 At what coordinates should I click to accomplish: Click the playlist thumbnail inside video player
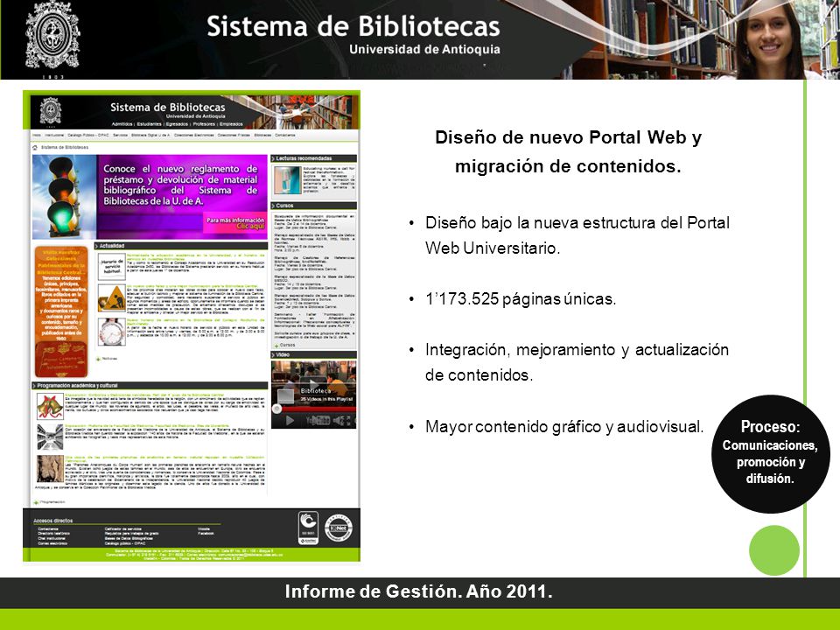pyautogui.click(x=285, y=396)
